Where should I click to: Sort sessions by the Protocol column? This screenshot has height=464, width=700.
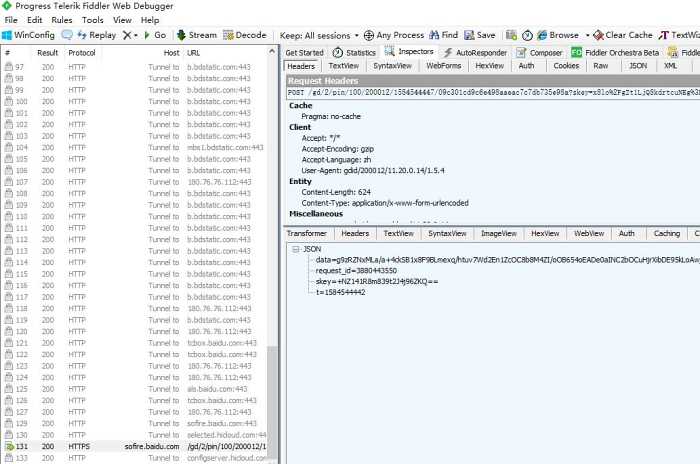82,53
